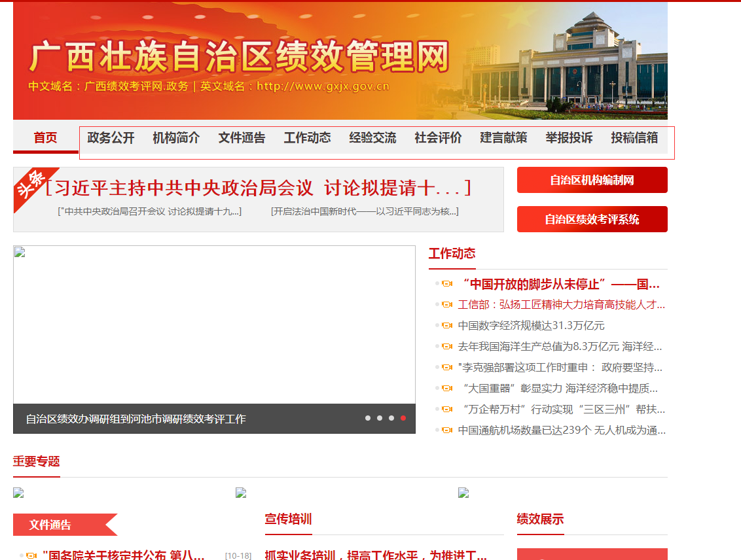Open the main slideshow image

click(x=214, y=324)
